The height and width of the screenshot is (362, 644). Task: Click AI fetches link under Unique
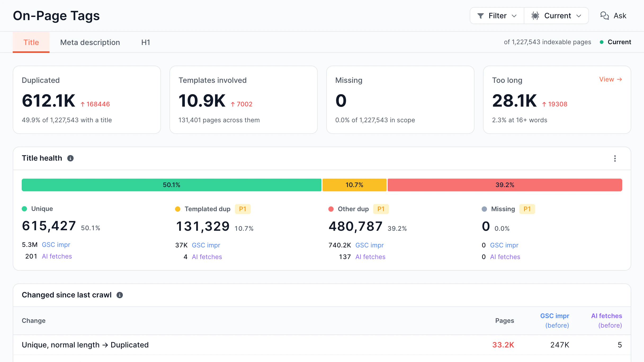click(x=57, y=256)
